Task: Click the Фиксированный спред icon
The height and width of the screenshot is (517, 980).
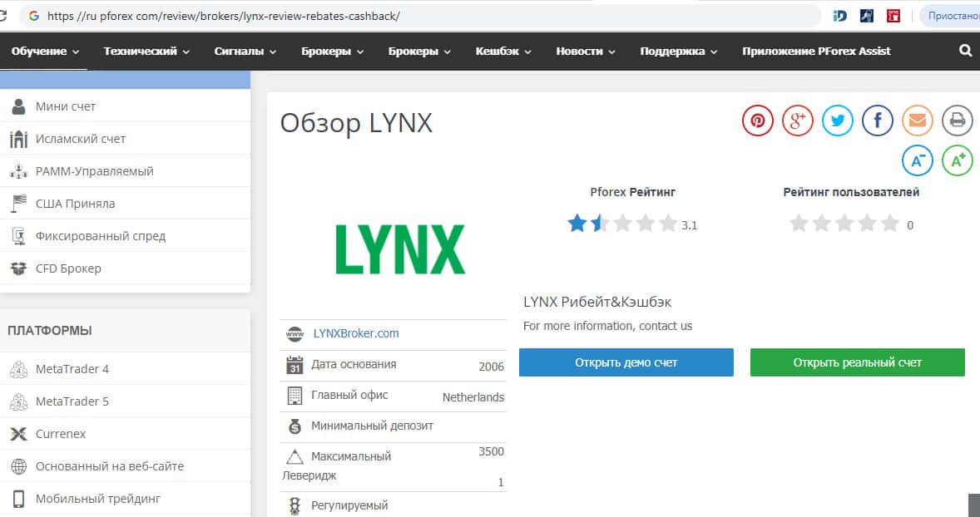Action: (19, 236)
